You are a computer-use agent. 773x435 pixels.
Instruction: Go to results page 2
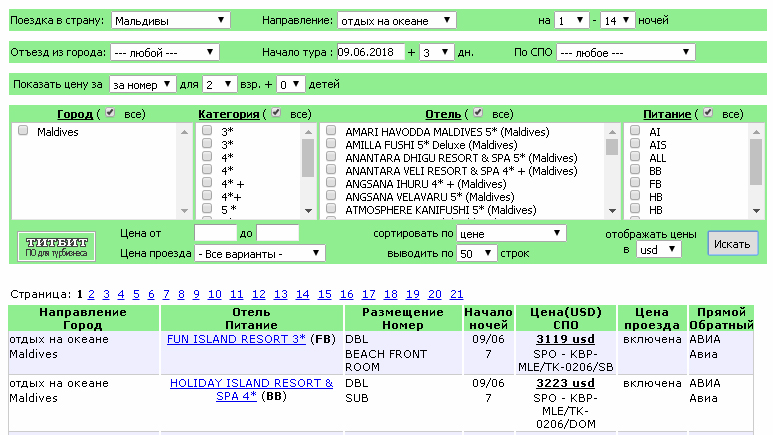tap(91, 294)
